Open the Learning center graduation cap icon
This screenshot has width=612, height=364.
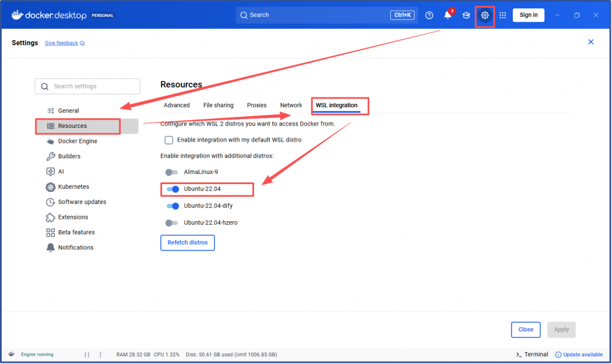point(466,15)
